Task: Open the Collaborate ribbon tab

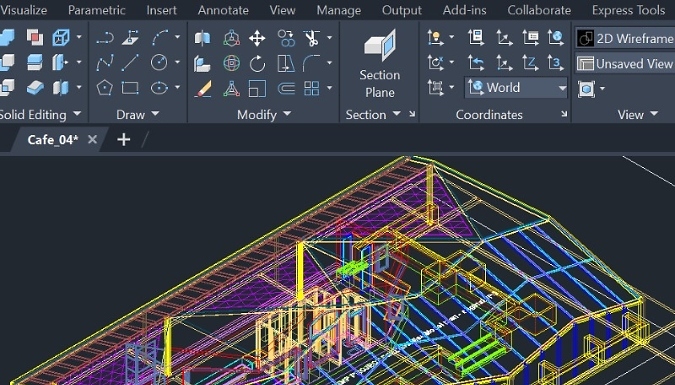Action: (539, 10)
